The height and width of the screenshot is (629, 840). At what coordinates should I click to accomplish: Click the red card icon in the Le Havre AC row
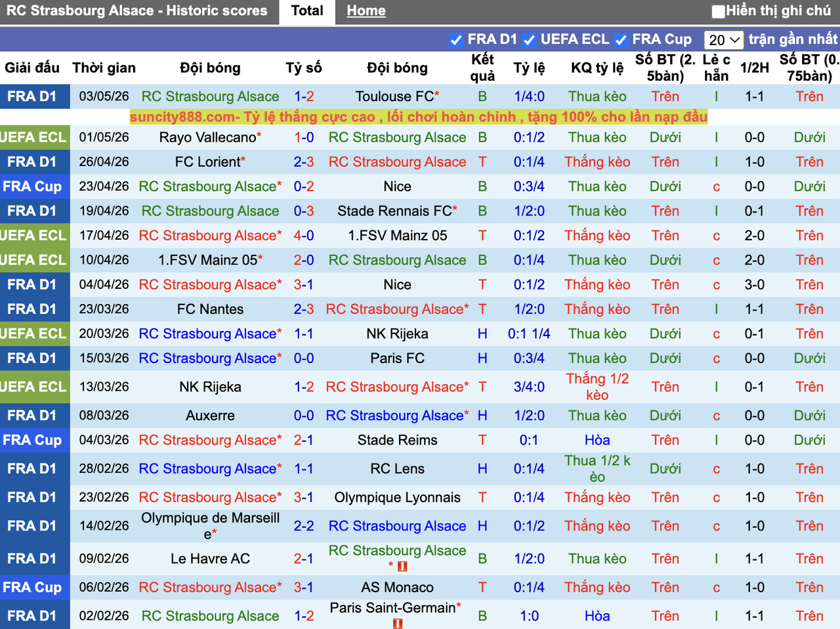point(402,567)
